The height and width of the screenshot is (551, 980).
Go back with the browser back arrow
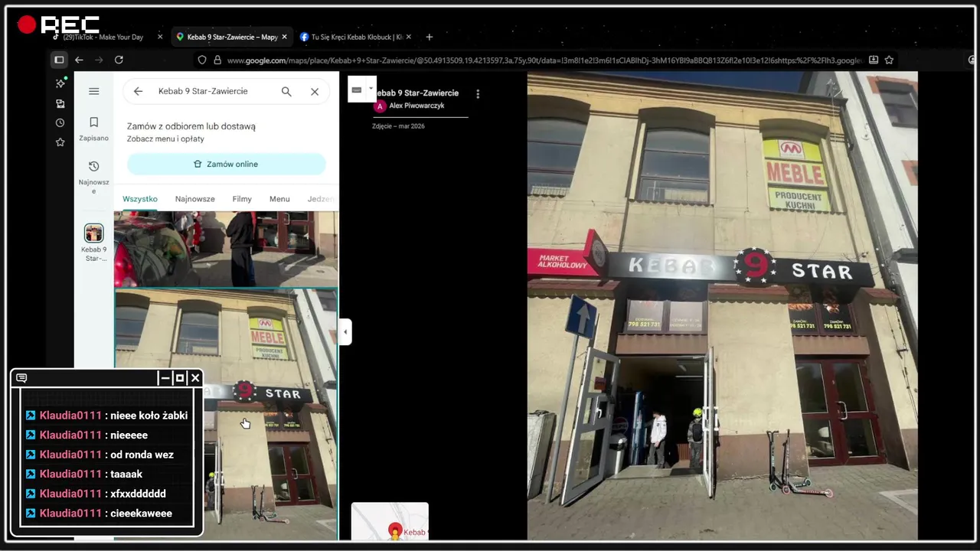click(79, 60)
